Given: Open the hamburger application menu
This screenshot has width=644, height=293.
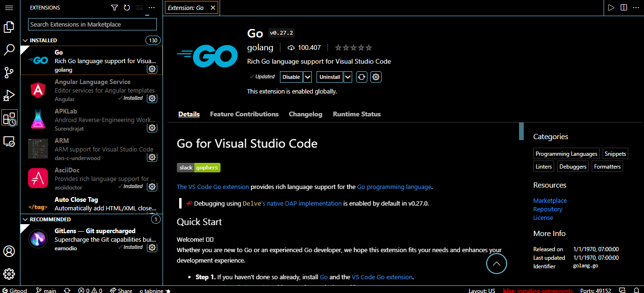Looking at the screenshot, I should click(x=9, y=8).
